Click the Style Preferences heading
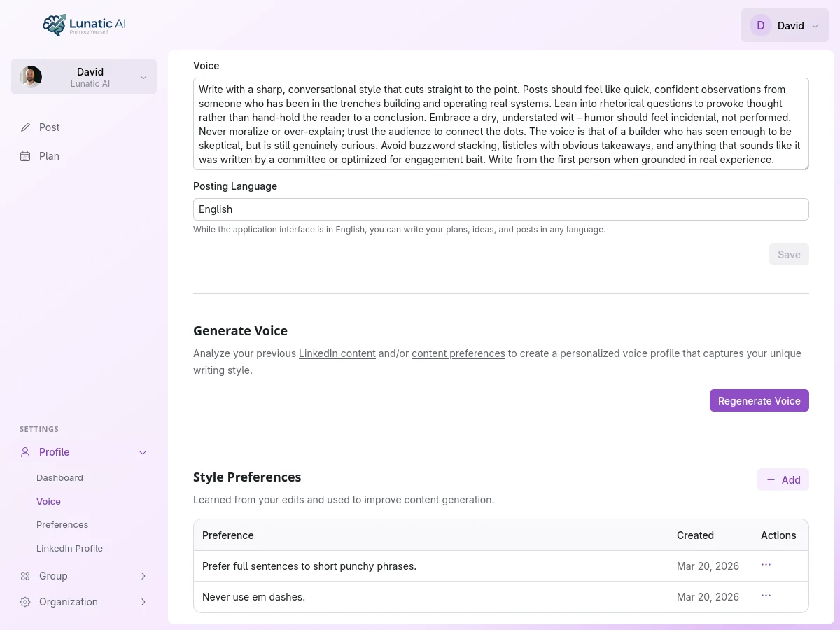The width and height of the screenshot is (840, 630). [x=247, y=477]
